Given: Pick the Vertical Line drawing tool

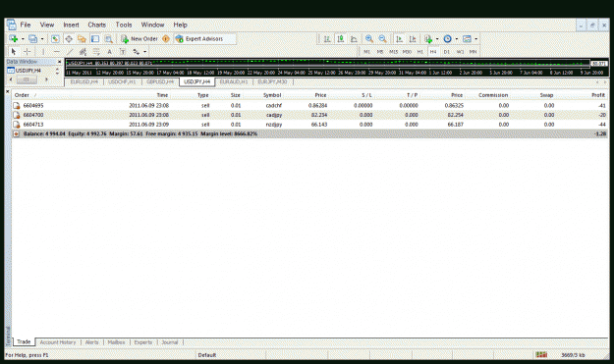Looking at the screenshot, I should tap(43, 52).
